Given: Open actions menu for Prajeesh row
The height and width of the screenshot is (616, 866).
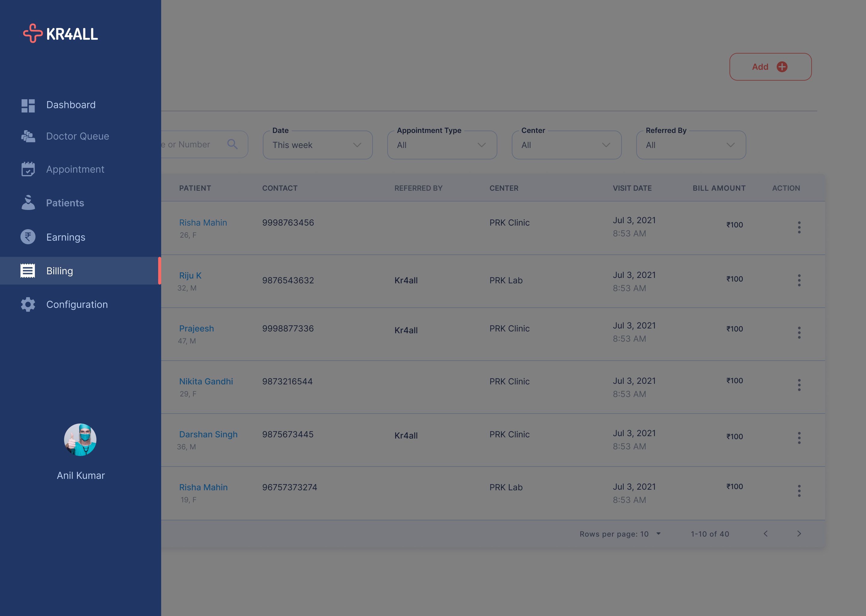Looking at the screenshot, I should pyautogui.click(x=799, y=333).
